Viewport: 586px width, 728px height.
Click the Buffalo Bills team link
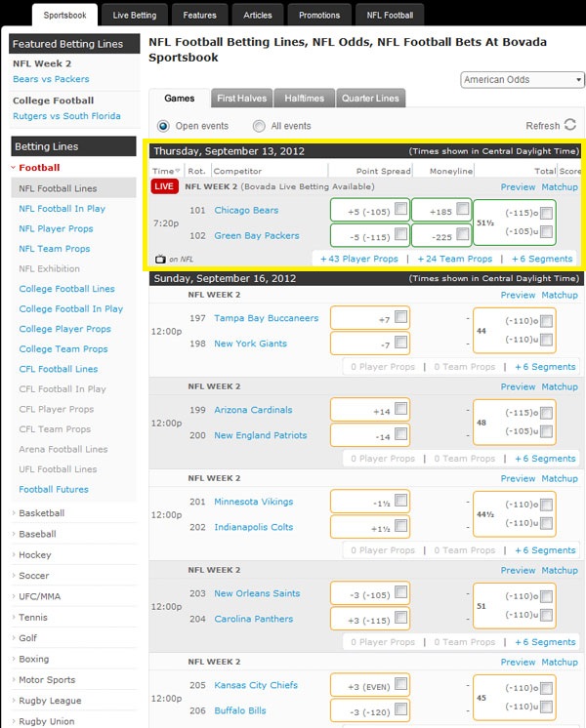[x=240, y=710]
